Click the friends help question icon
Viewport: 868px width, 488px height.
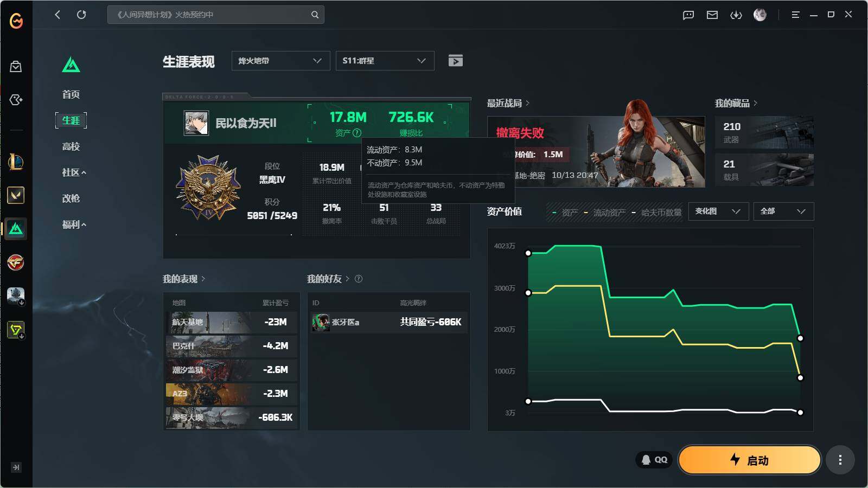click(x=359, y=279)
